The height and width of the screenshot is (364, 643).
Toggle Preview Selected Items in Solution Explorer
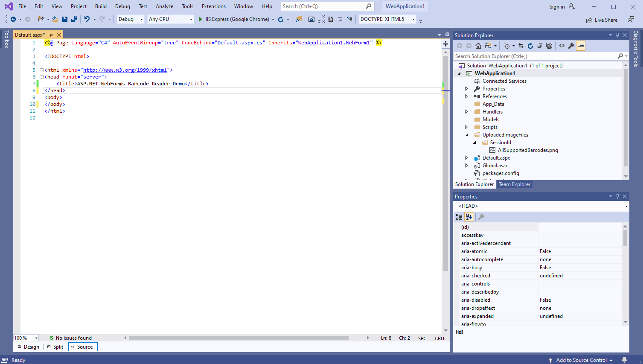coord(581,46)
